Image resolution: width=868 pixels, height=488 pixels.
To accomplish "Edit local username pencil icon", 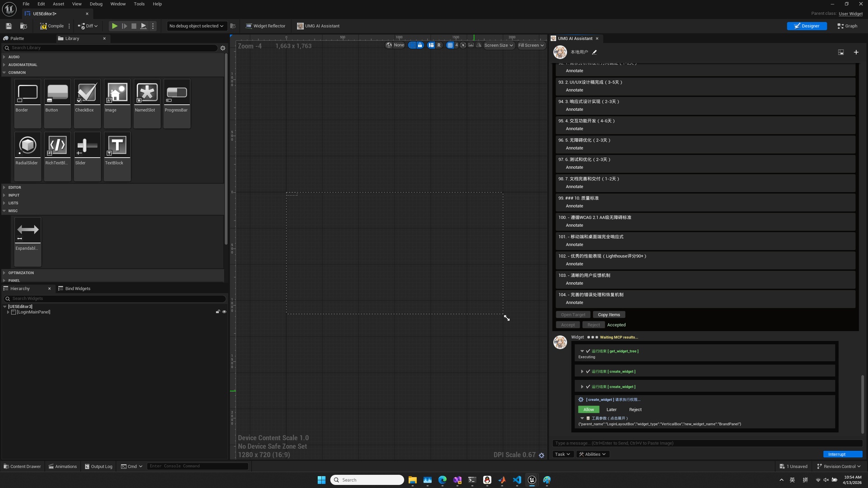I will [594, 52].
